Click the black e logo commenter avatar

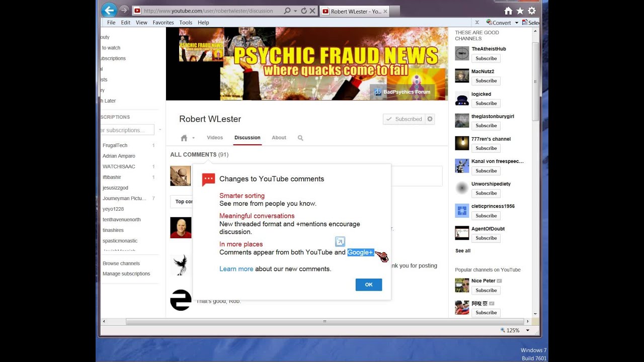pos(181,300)
